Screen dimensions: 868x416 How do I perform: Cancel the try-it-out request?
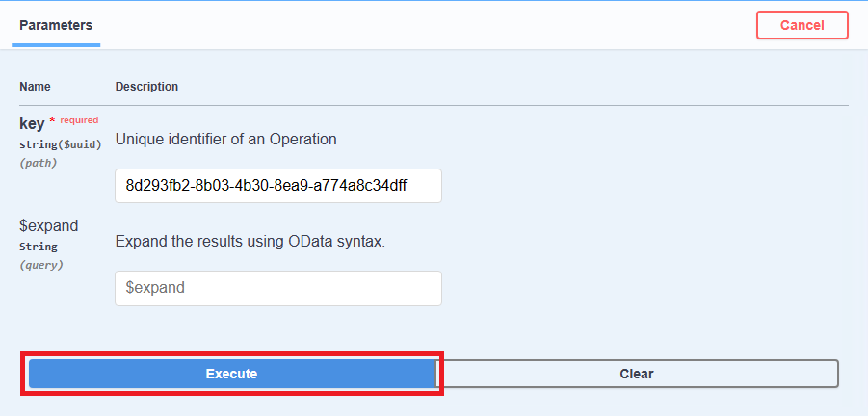(802, 25)
